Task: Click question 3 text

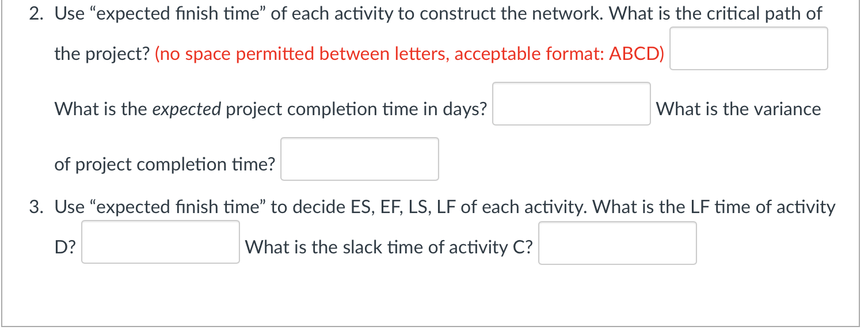Action: click(403, 207)
